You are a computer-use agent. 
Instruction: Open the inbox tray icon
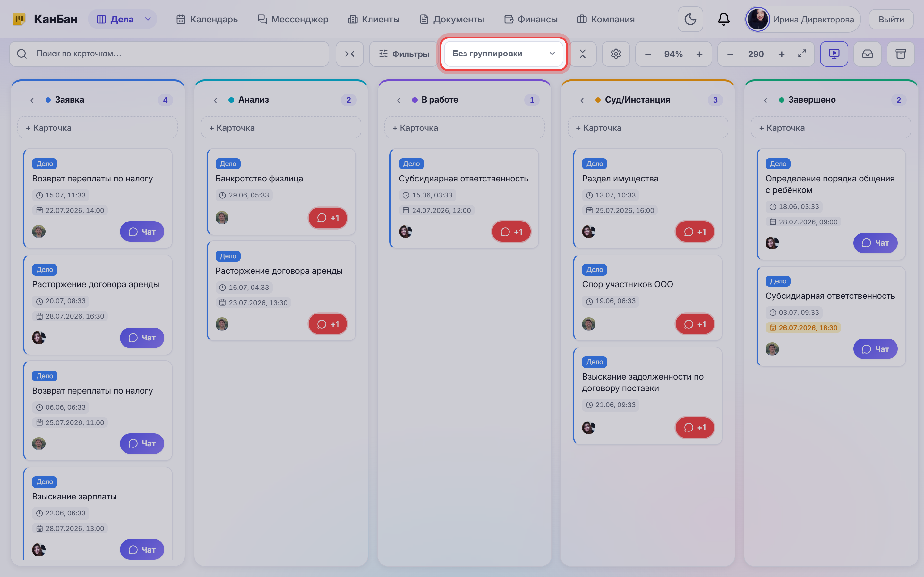click(867, 54)
